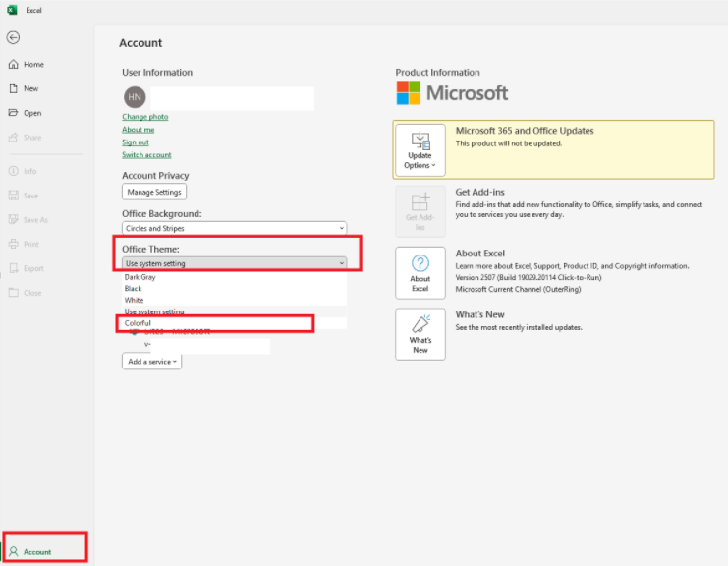The height and width of the screenshot is (566, 728).
Task: Click 'Microsoft 365 and Office Updates' heading
Action: pyautogui.click(x=525, y=131)
